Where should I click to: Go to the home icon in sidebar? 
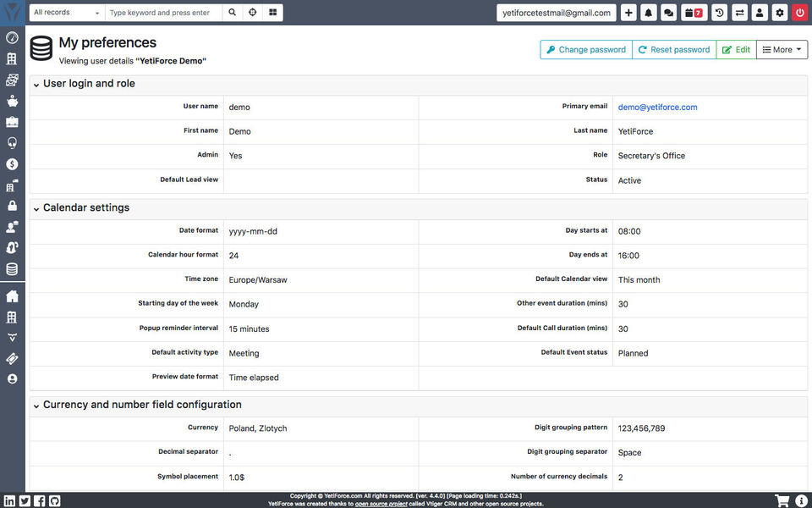(12, 296)
